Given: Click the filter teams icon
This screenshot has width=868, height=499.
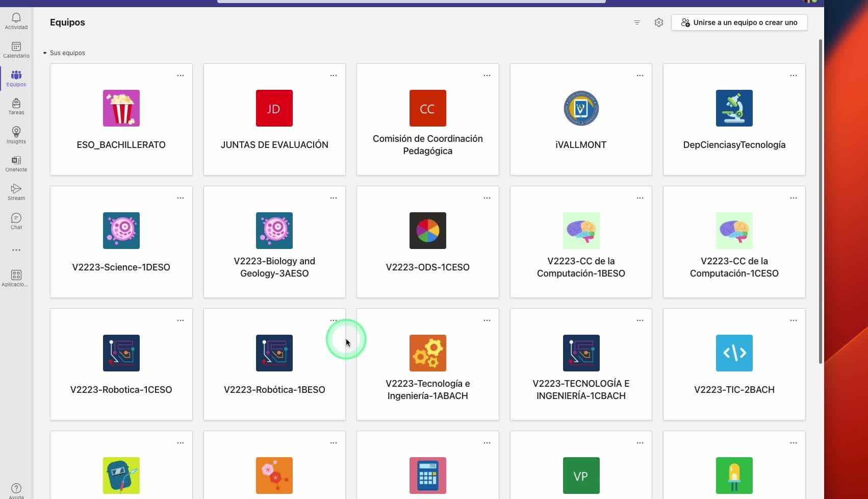Looking at the screenshot, I should [x=637, y=22].
